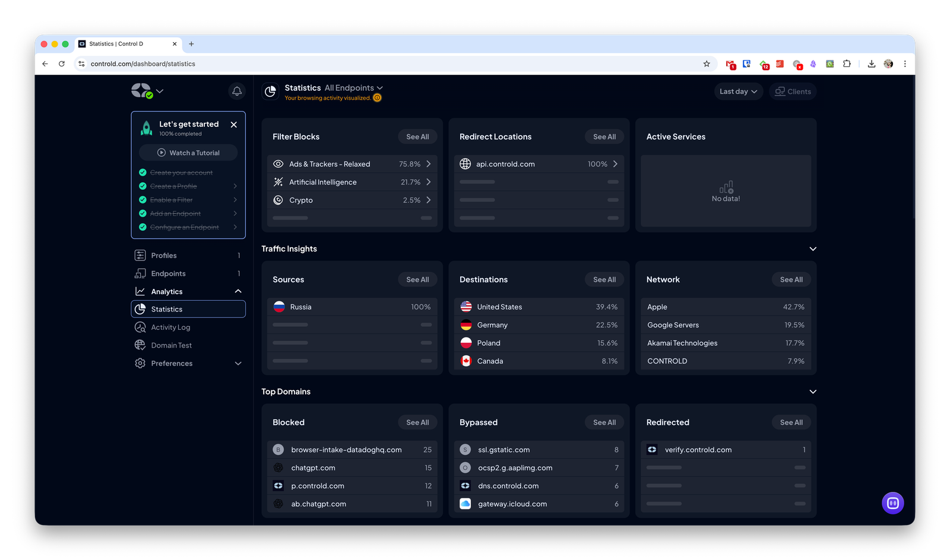Expand the Preferences sidebar menu

coord(238,364)
